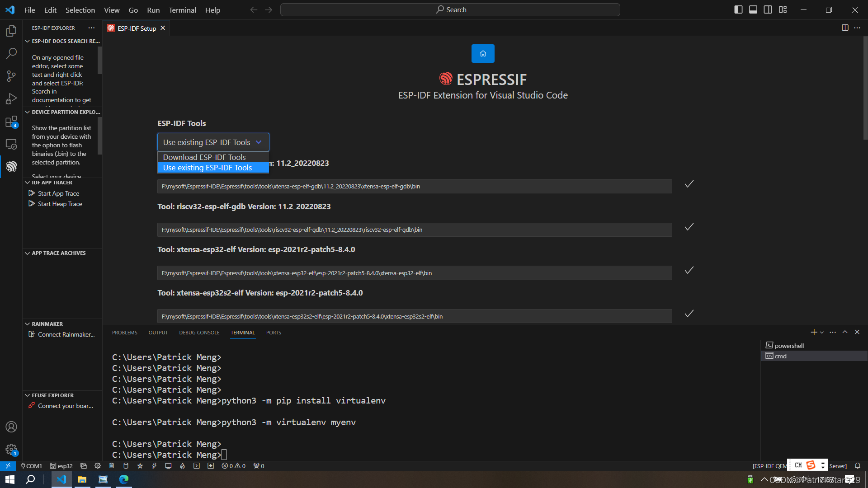Open the Search view in activity bar
Image resolution: width=868 pixels, height=488 pixels.
pyautogui.click(x=11, y=53)
